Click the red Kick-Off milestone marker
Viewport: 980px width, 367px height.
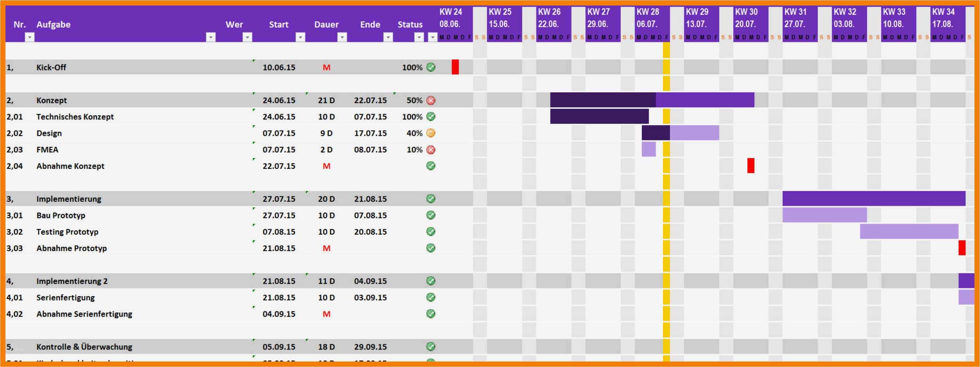point(455,67)
